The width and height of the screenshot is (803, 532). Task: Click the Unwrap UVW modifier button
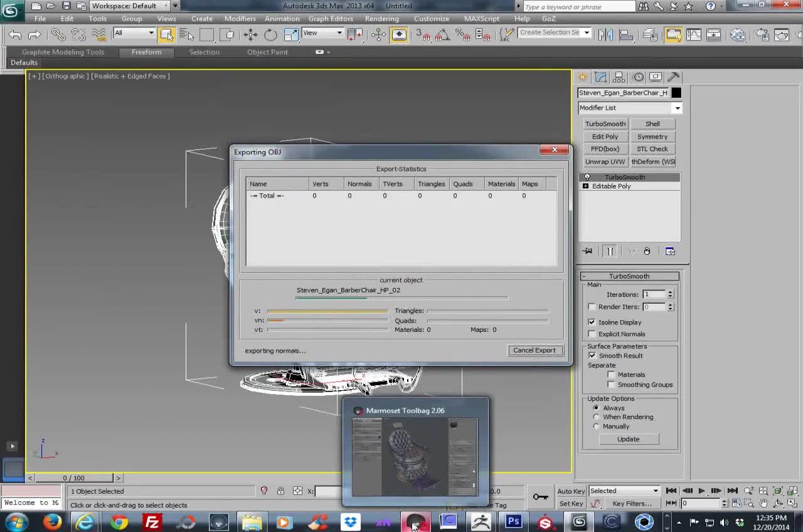pyautogui.click(x=605, y=161)
